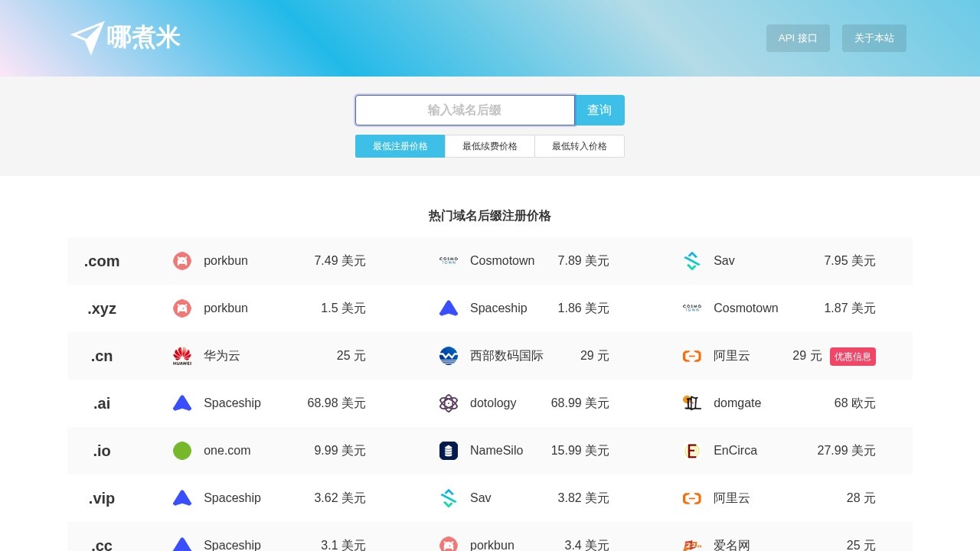Screen dimensions: 980x551
Task: Switch to 最低续费价格 tab
Action: (490, 146)
